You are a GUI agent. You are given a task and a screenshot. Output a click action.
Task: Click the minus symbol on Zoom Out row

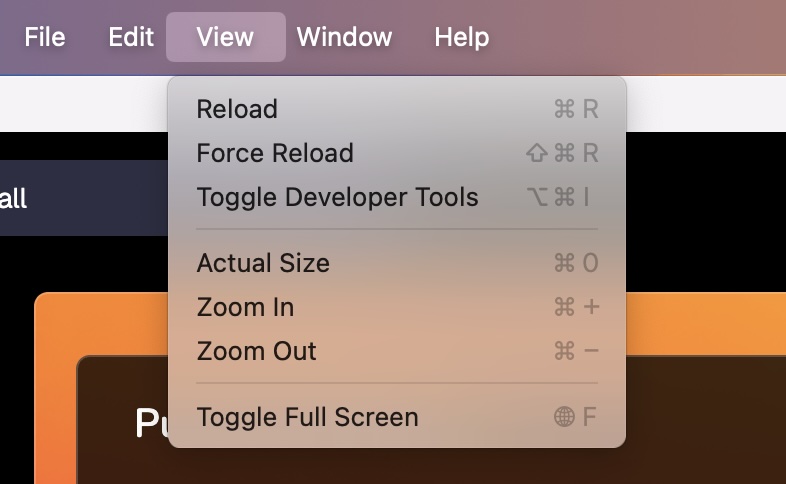point(592,350)
